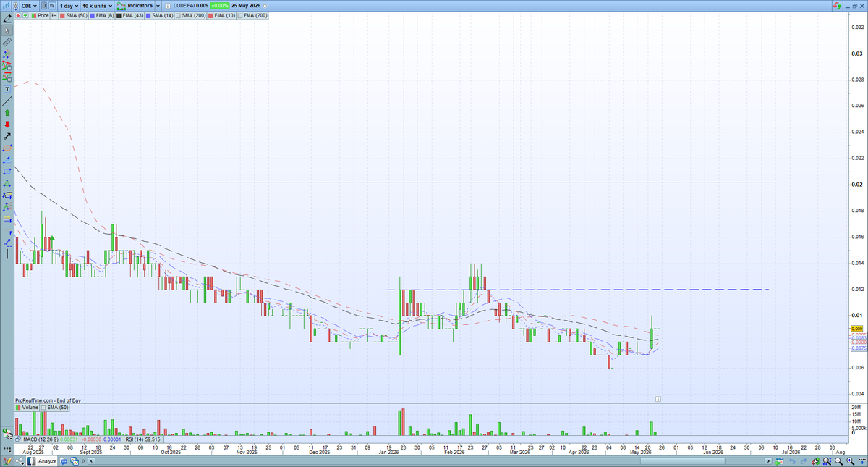Select the ruler measurement tool
The image size is (868, 467).
tap(7, 43)
